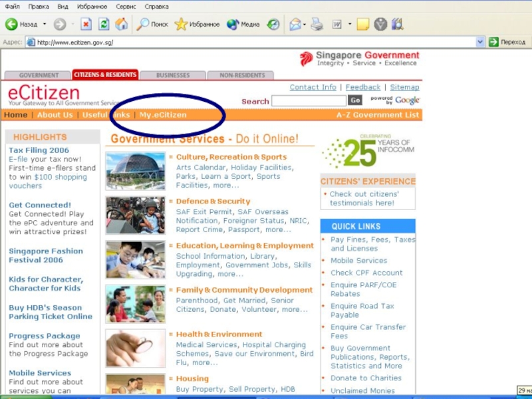Open the Вид menu
The image size is (532, 399).
coord(63,7)
